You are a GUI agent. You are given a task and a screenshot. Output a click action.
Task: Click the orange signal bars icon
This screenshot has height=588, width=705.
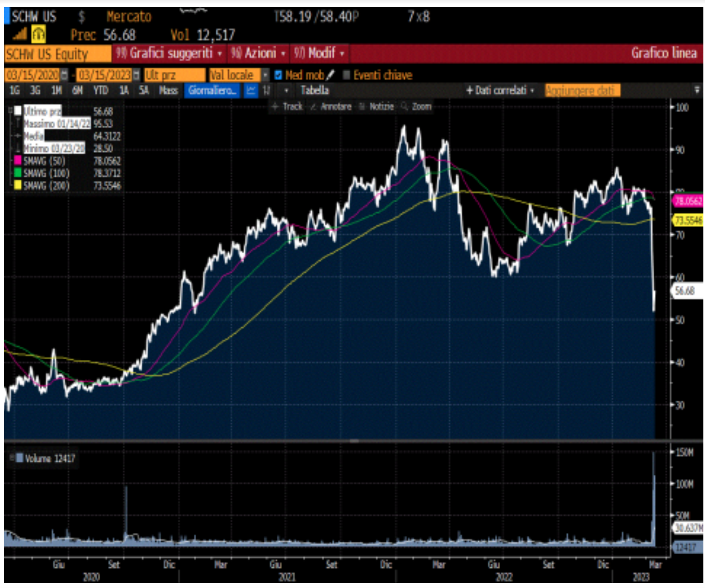tap(20, 35)
